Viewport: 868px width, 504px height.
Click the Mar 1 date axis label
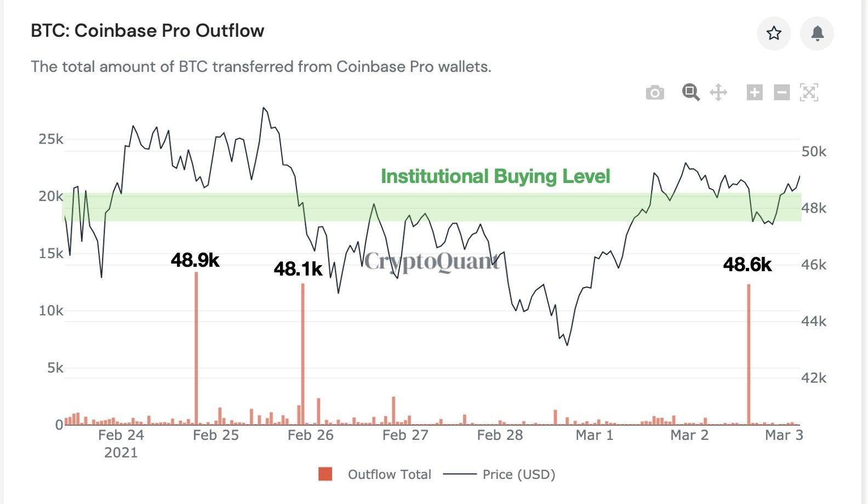(595, 436)
